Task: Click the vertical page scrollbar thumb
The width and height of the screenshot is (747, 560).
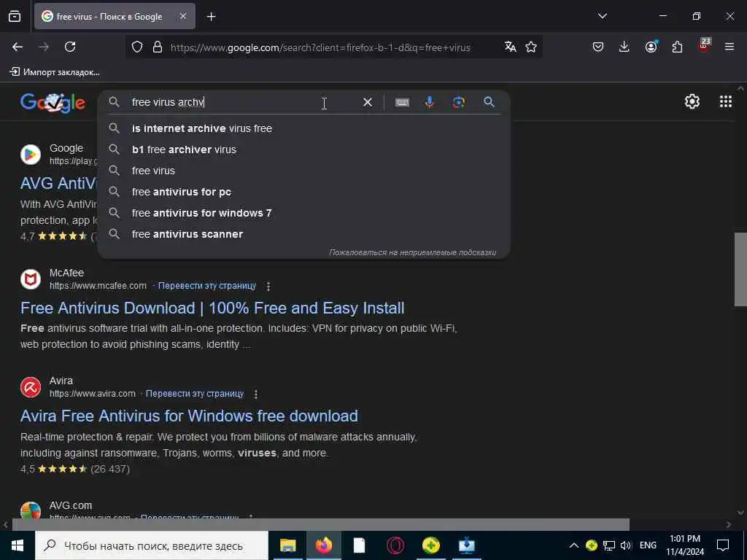Action: click(740, 269)
